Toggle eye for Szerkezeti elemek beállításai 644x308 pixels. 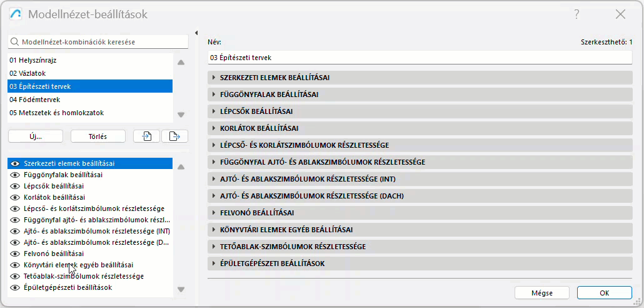(15, 163)
